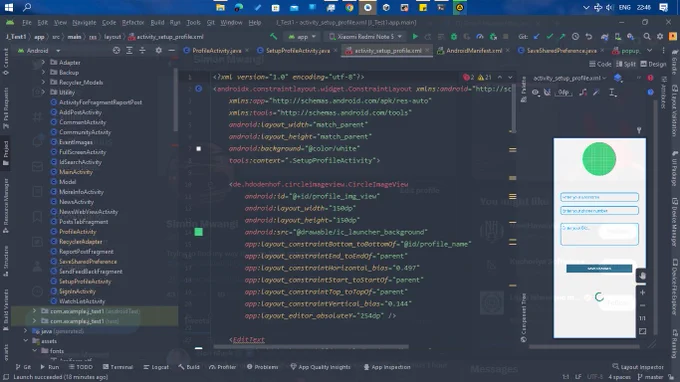Switch editor to Code view
The width and height of the screenshot is (680, 382).
(x=600, y=64)
